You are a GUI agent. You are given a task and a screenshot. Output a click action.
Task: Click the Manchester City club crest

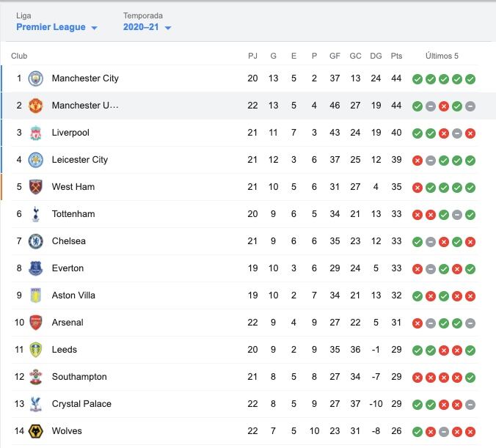(x=36, y=78)
